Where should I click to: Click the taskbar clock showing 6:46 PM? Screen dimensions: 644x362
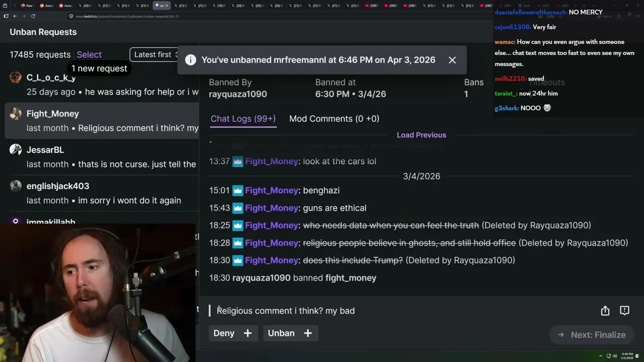[627, 356]
